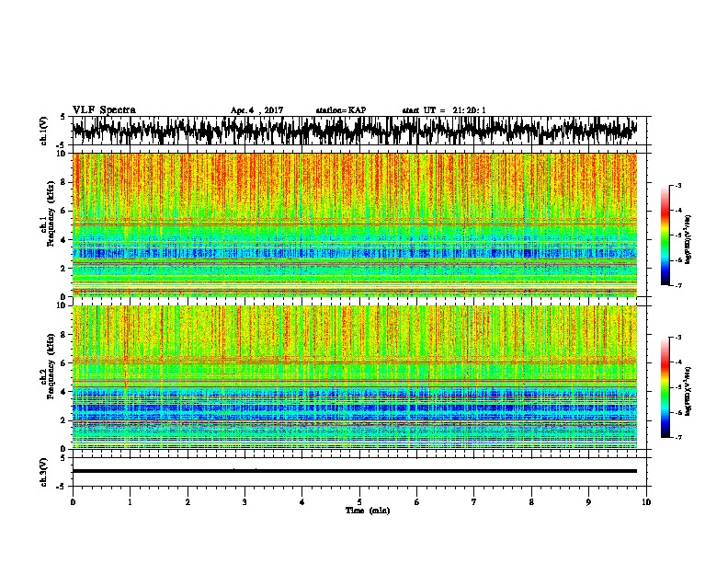
Task: Click the "10" kHz tick of ch.2 spectrogram
Action: (63, 306)
